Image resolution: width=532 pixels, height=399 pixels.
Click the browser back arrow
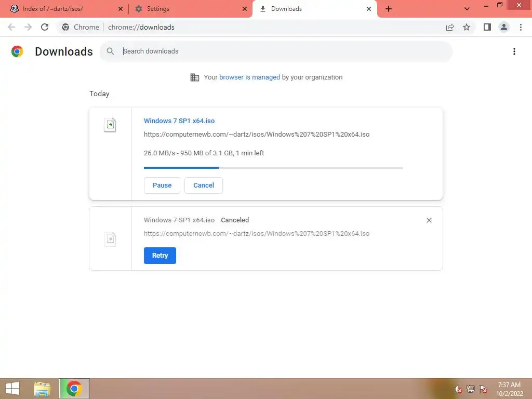pos(11,27)
